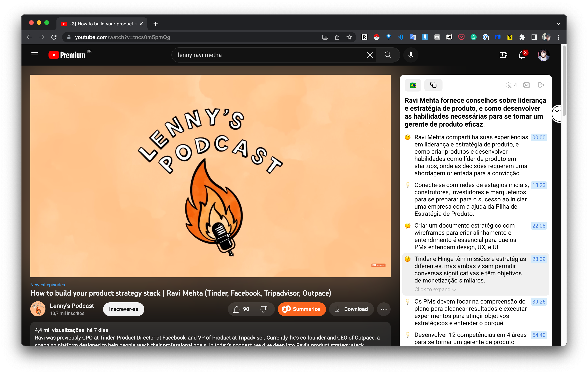
Task: Dislike the video with the thumbs-down
Action: [264, 309]
